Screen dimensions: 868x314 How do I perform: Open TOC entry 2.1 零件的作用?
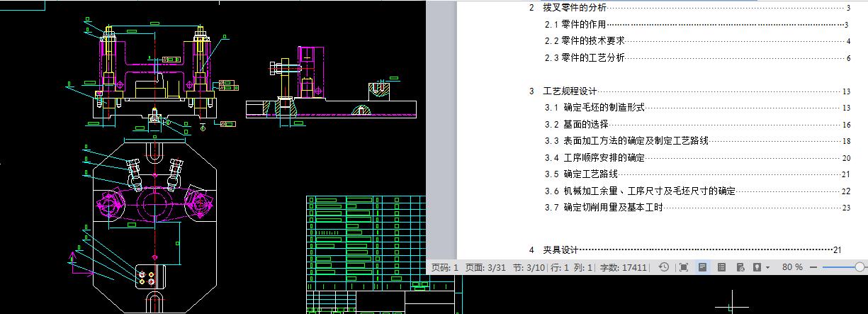697,25
